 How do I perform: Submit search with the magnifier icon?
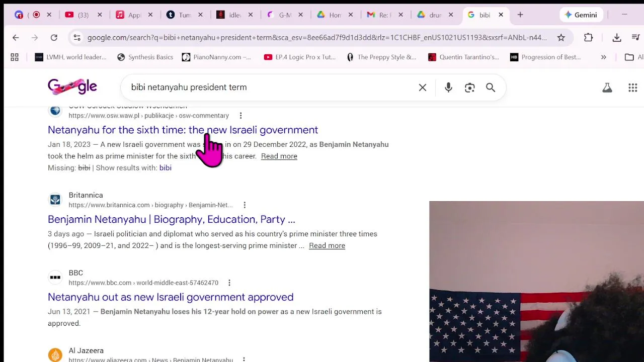(x=491, y=87)
